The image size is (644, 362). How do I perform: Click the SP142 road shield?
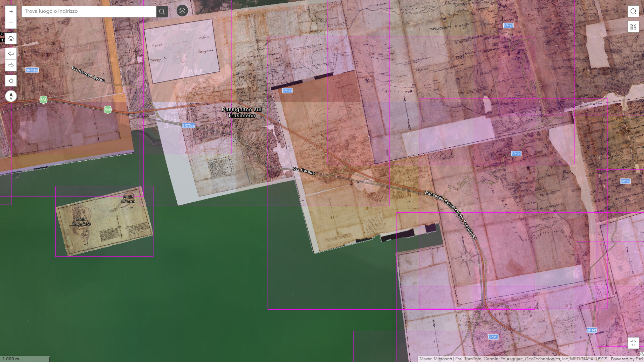point(516,154)
